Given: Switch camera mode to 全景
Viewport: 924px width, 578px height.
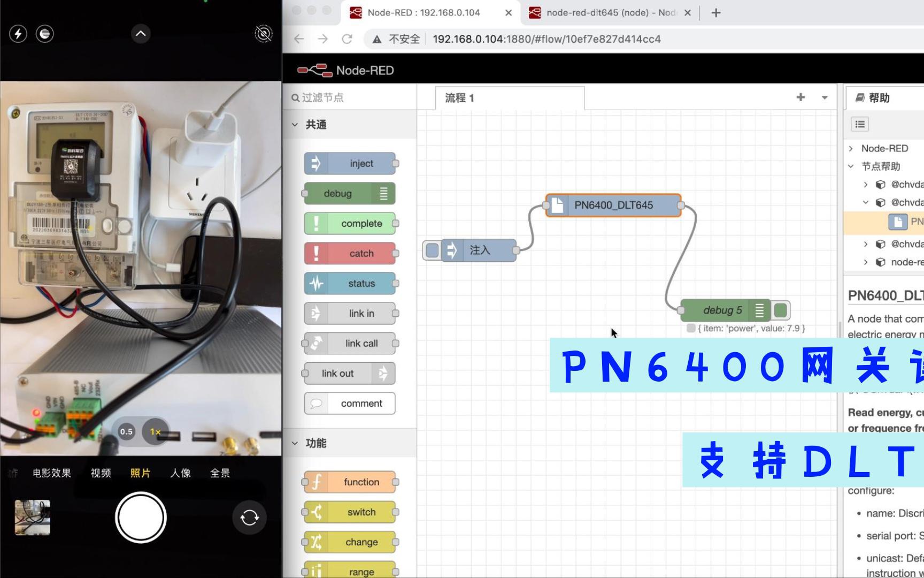Looking at the screenshot, I should pos(220,473).
